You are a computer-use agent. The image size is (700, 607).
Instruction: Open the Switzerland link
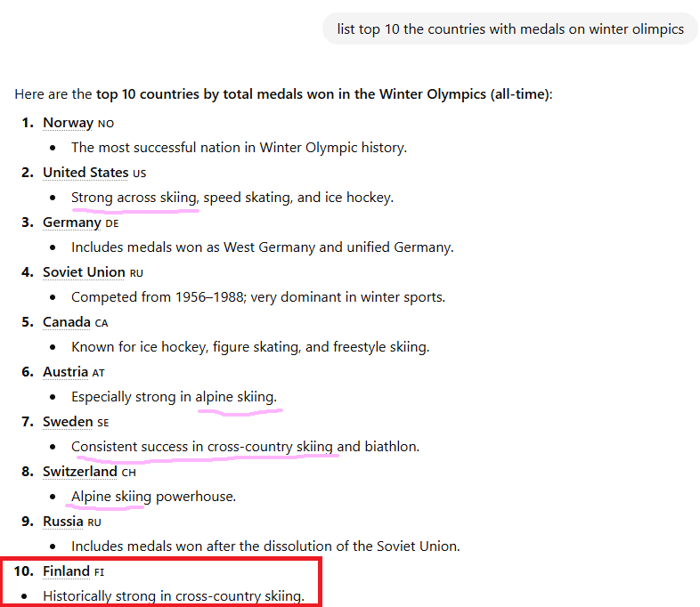(80, 472)
